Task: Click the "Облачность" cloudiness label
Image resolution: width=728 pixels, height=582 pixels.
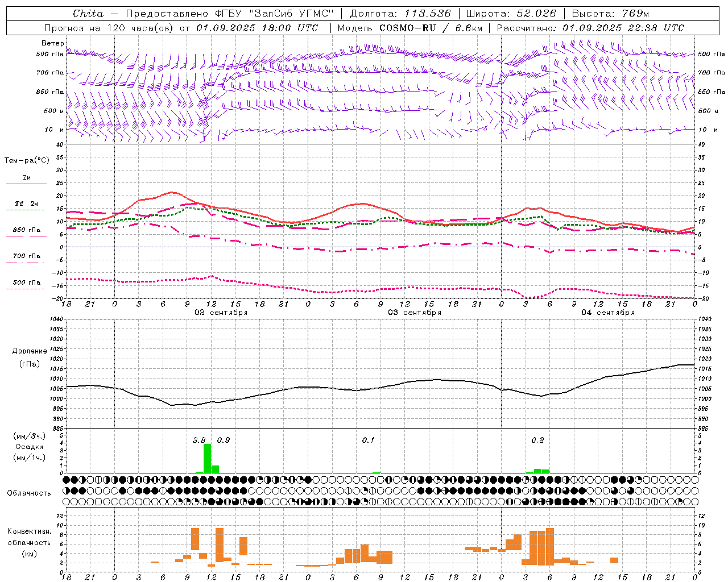Action: click(x=29, y=493)
